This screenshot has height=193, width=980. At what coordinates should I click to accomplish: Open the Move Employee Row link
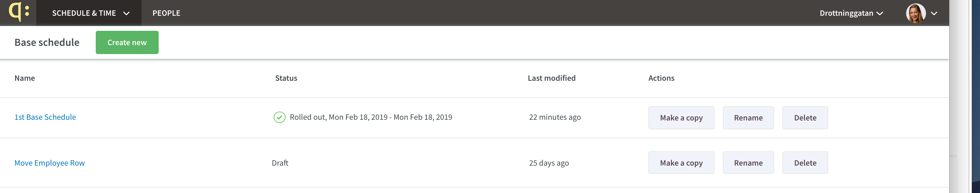[50, 163]
